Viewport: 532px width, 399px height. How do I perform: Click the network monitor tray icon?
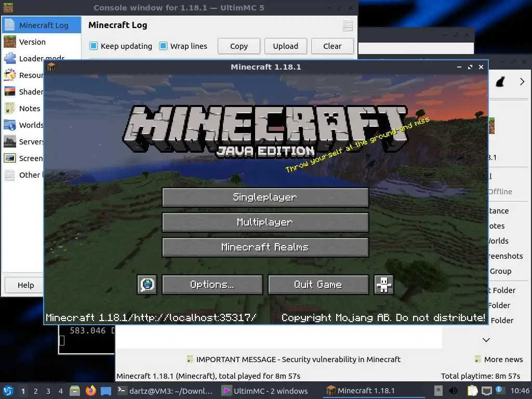pyautogui.click(x=486, y=391)
